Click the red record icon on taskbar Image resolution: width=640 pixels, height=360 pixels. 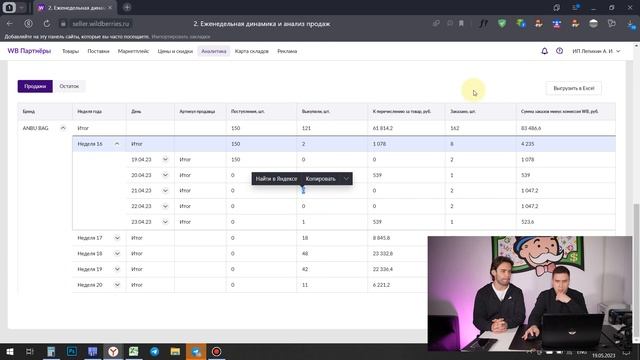(216, 351)
